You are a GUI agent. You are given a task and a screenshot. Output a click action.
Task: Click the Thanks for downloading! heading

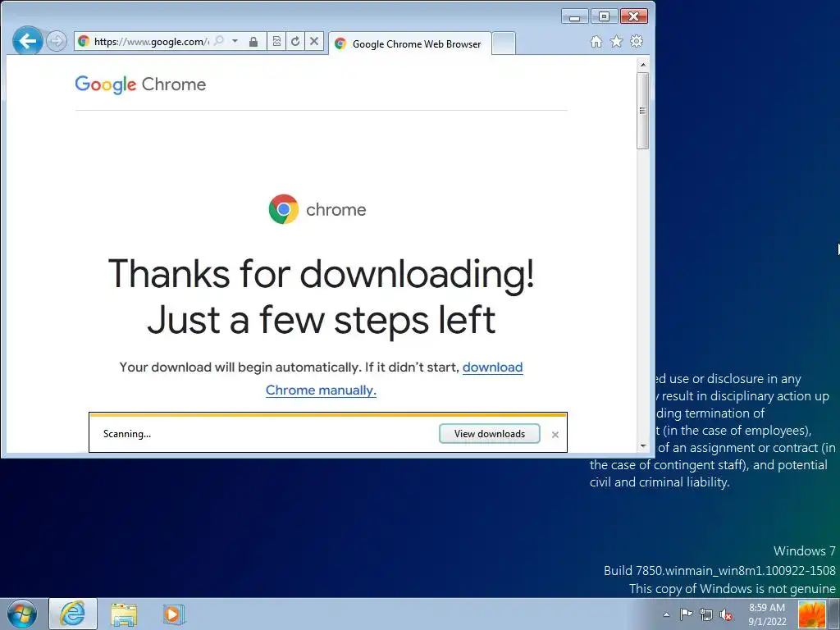pos(322,273)
